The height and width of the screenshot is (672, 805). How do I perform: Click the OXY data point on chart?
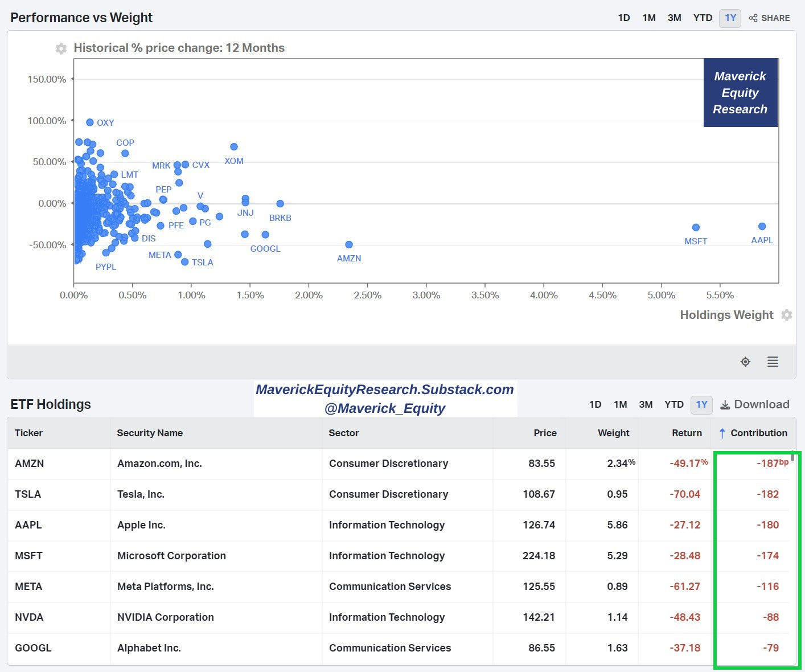(89, 122)
